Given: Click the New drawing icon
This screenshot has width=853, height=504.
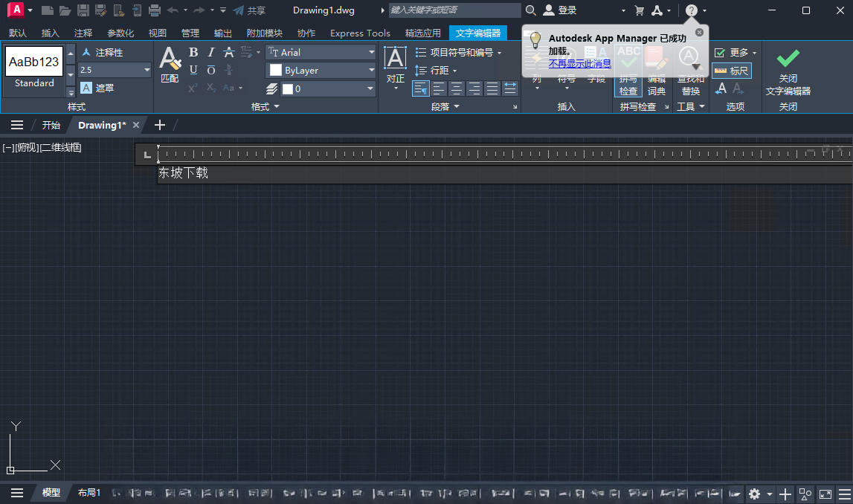Looking at the screenshot, I should pyautogui.click(x=48, y=10).
